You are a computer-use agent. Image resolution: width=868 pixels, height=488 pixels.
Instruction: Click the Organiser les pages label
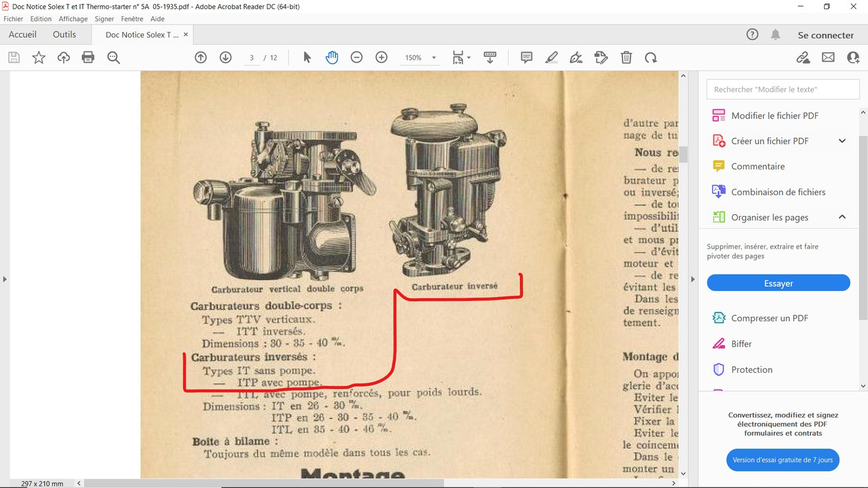(x=770, y=218)
